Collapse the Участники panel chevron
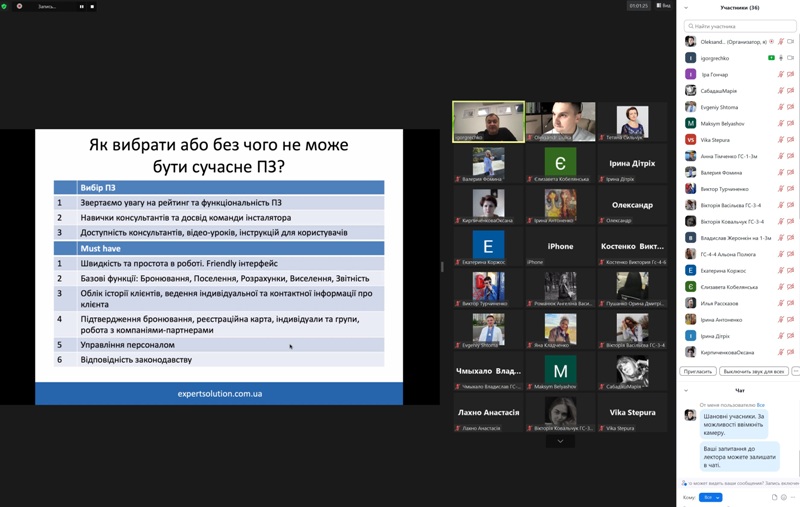This screenshot has width=800, height=507. coord(686,8)
